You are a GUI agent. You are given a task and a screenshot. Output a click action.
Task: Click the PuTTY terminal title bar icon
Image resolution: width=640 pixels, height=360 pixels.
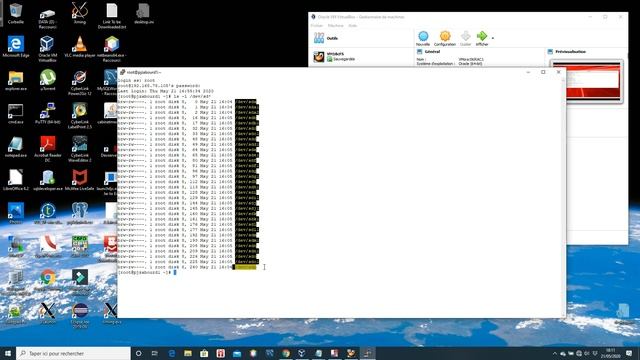(x=122, y=72)
